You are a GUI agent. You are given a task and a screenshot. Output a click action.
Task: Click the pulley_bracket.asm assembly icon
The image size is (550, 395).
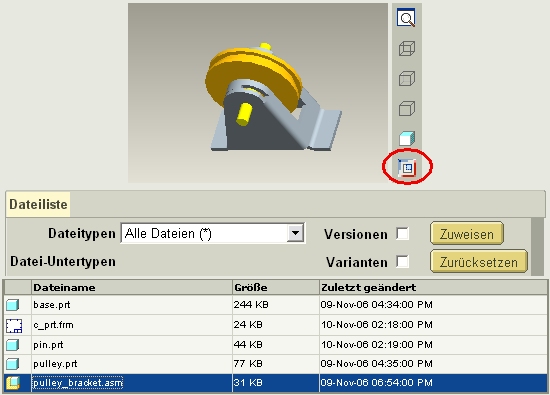point(13,383)
